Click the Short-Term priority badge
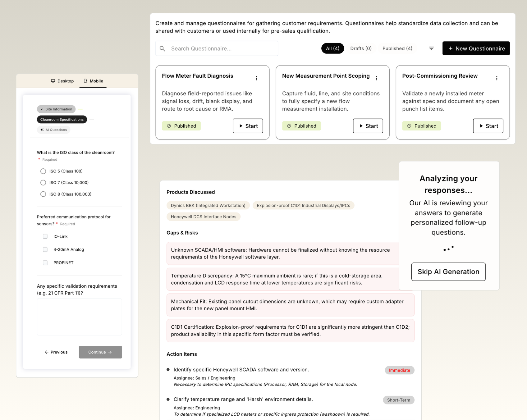 click(399, 400)
